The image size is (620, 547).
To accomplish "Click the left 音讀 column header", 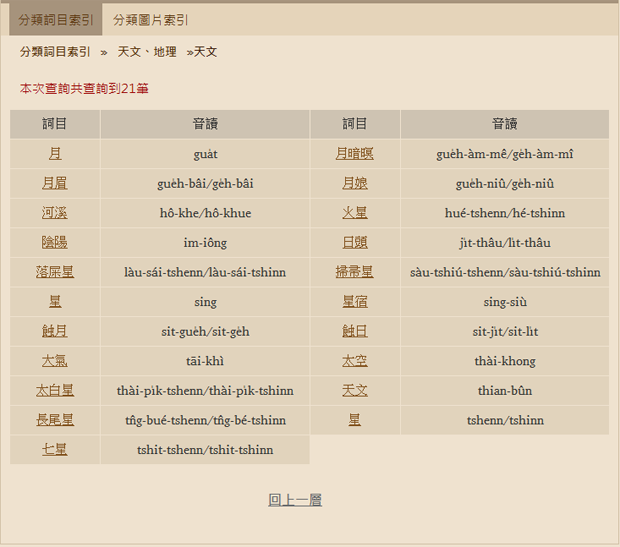I will 205,124.
